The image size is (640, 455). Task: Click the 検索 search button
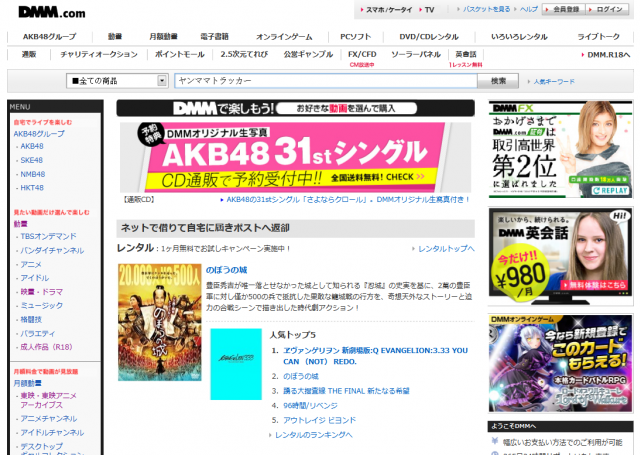(x=498, y=81)
